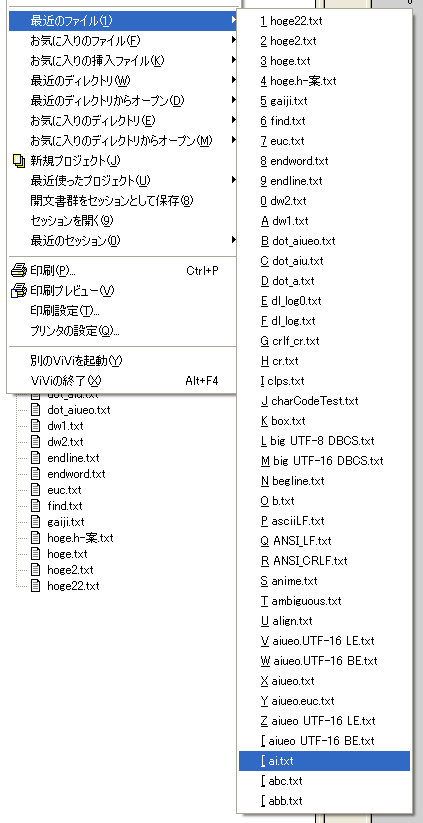
Task: Expand お気に入りのファイル submenu
Action: 122,41
